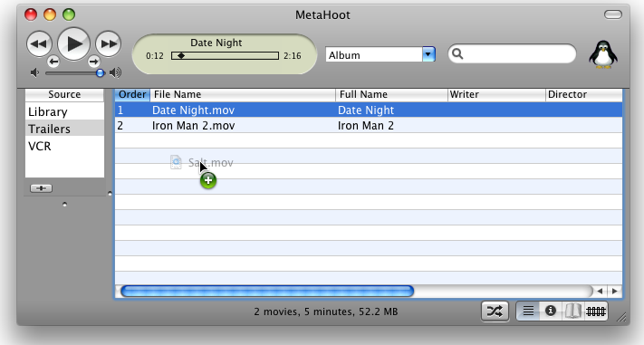The width and height of the screenshot is (644, 345).
Task: Click the fast-forward playback button
Action: click(x=108, y=43)
